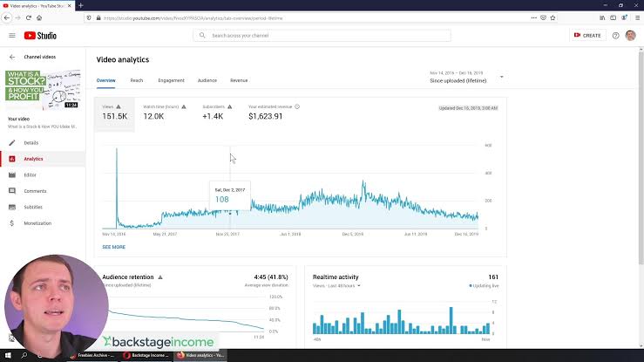Switch to Video analytics Firefox taskbar window
644x362 pixels.
(x=200, y=355)
